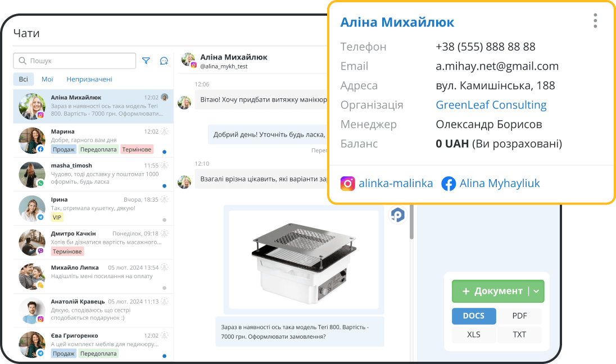Screen dimensions: 616x364
Task: Open the three-dot menu on the contact card
Action: (x=595, y=20)
